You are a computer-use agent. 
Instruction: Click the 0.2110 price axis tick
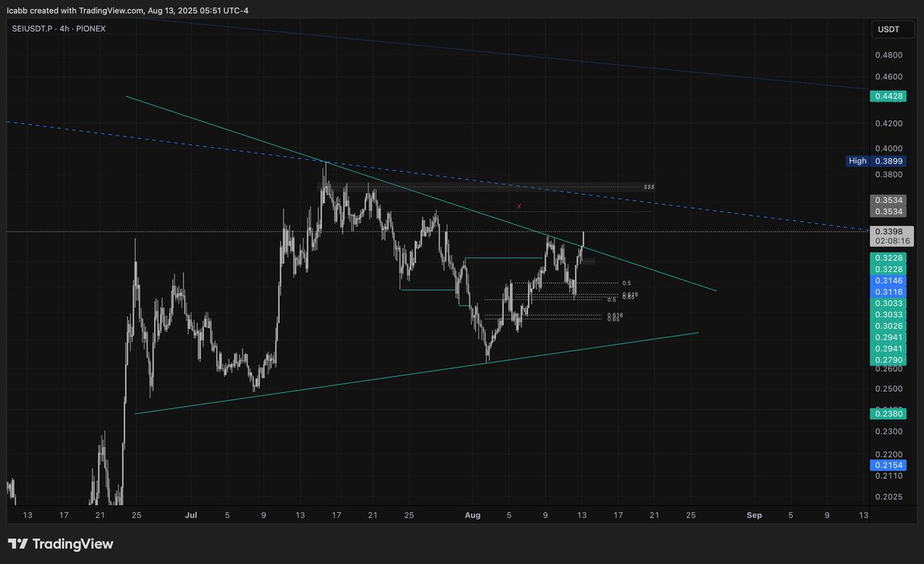point(888,476)
